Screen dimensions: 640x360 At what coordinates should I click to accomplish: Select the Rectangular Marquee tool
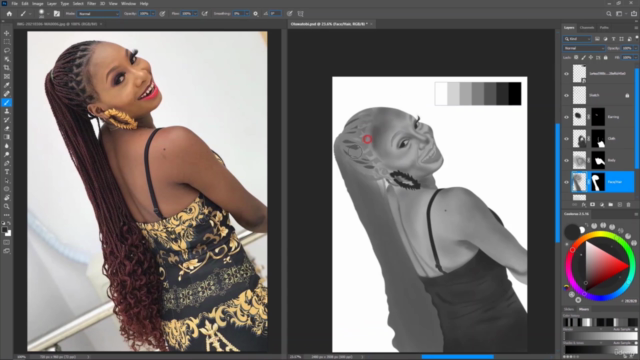pos(7,42)
